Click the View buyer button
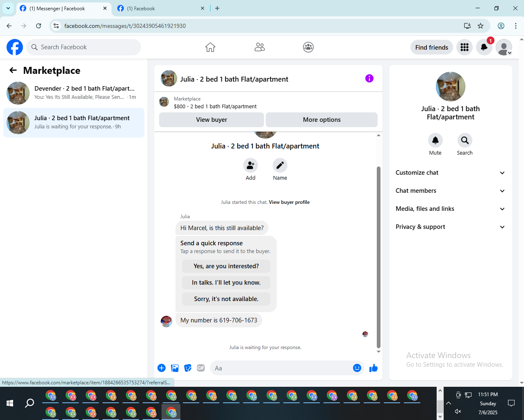This screenshot has height=420, width=524. coord(212,120)
